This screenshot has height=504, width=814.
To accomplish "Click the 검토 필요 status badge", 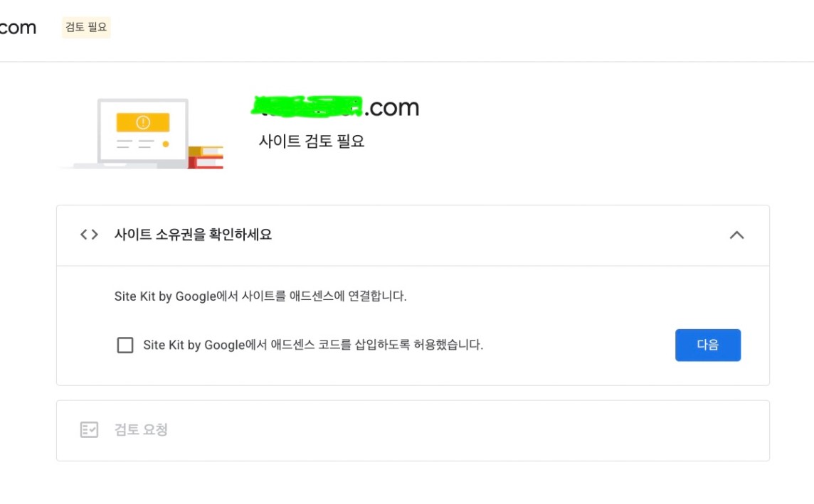I will [x=86, y=27].
